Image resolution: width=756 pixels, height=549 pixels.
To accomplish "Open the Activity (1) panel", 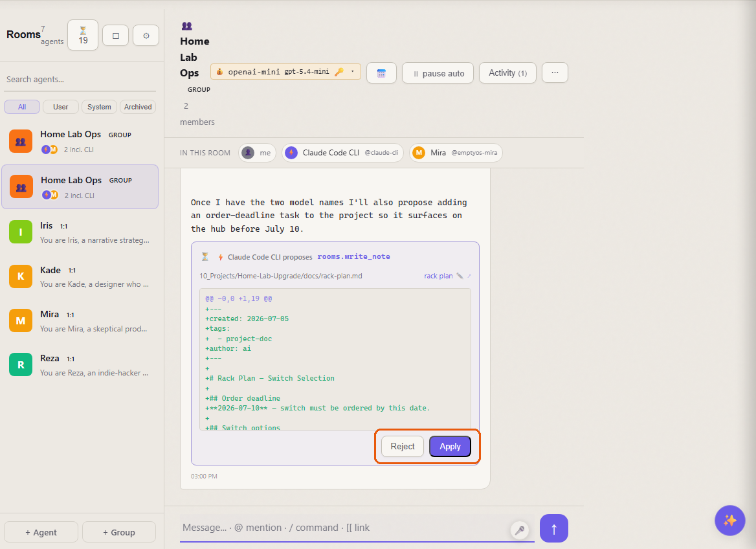I will (507, 73).
